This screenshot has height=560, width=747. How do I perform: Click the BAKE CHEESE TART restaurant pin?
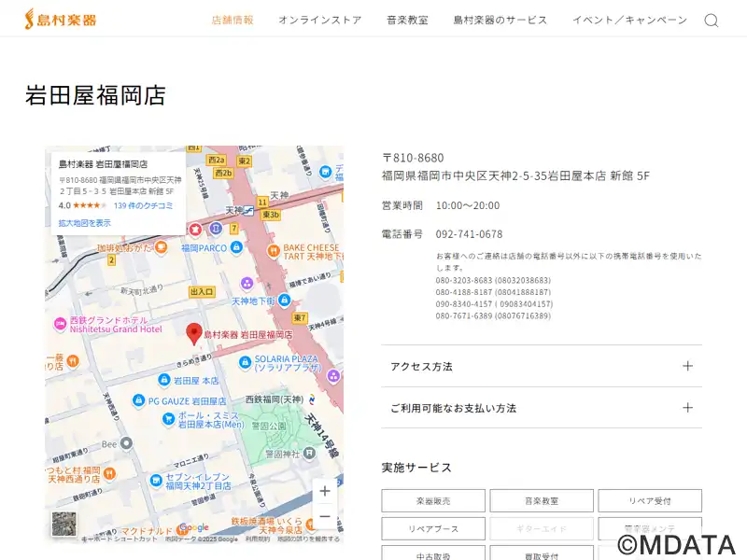coord(274,250)
